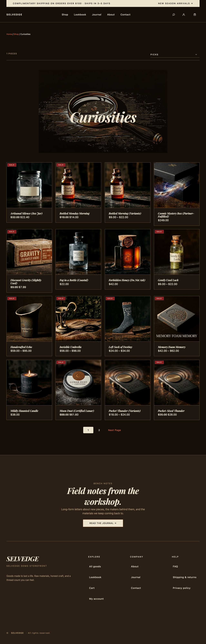The width and height of the screenshot is (206, 644).
Task: Open the Mildly Haunted Candle image
Action: pyautogui.click(x=29, y=383)
